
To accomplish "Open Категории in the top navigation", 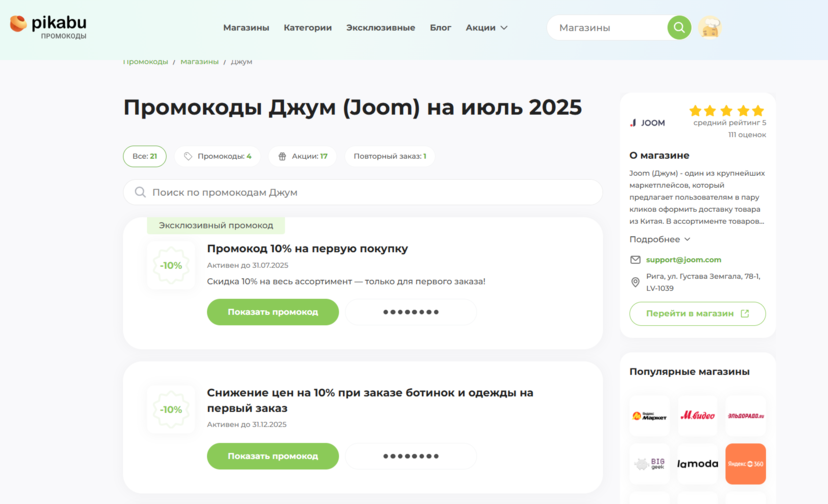I will pos(308,27).
